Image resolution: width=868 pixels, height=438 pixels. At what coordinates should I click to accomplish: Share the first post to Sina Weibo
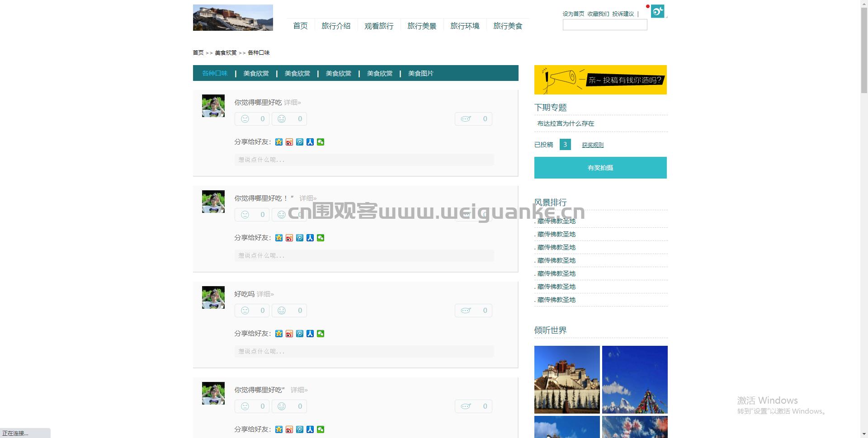[x=289, y=141]
